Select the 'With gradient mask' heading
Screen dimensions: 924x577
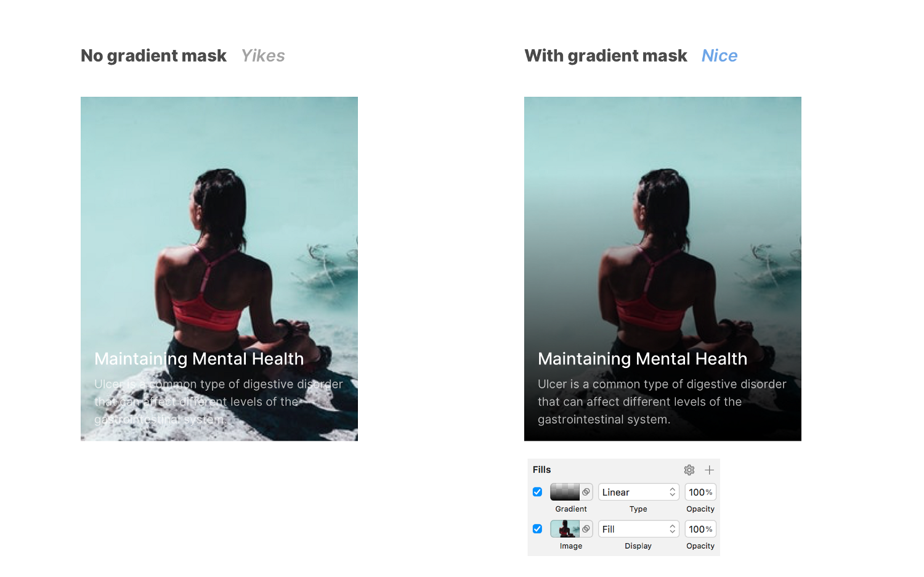coord(606,56)
